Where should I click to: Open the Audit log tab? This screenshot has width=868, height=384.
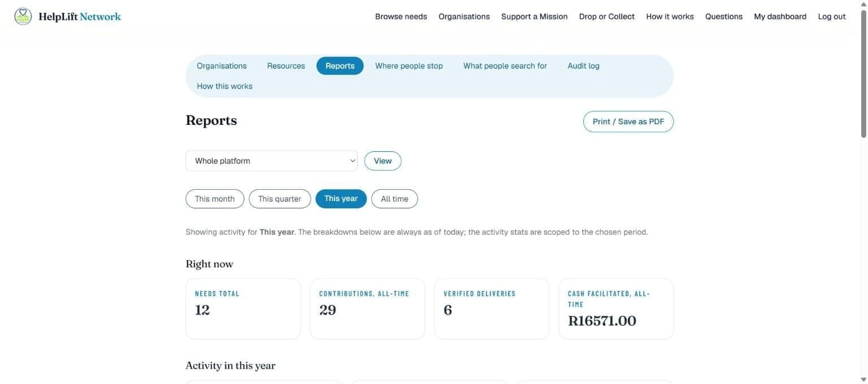[583, 66]
